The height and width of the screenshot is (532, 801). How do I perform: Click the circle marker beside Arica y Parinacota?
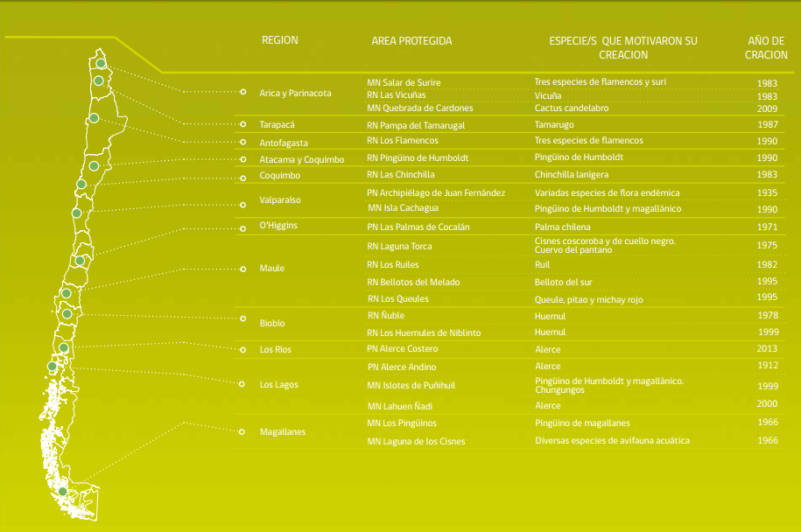pos(243,92)
